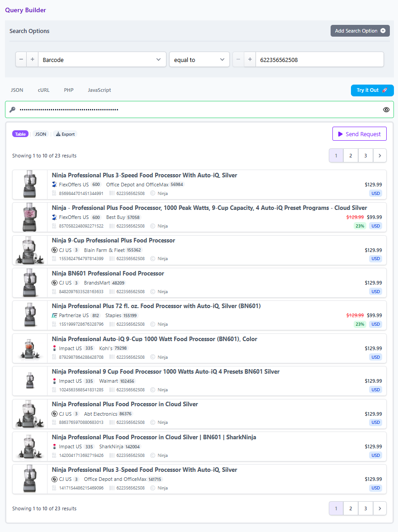398x532 pixels.
Task: Click the minus button beside the barcode value field
Action: coord(238,59)
